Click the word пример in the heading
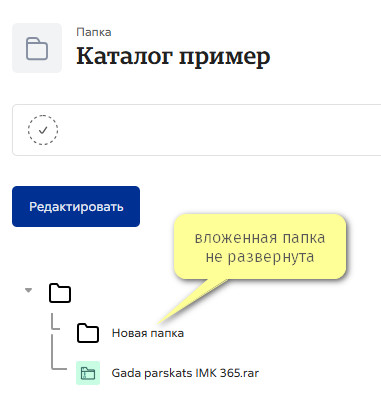The width and height of the screenshot is (381, 414). pyautogui.click(x=225, y=57)
